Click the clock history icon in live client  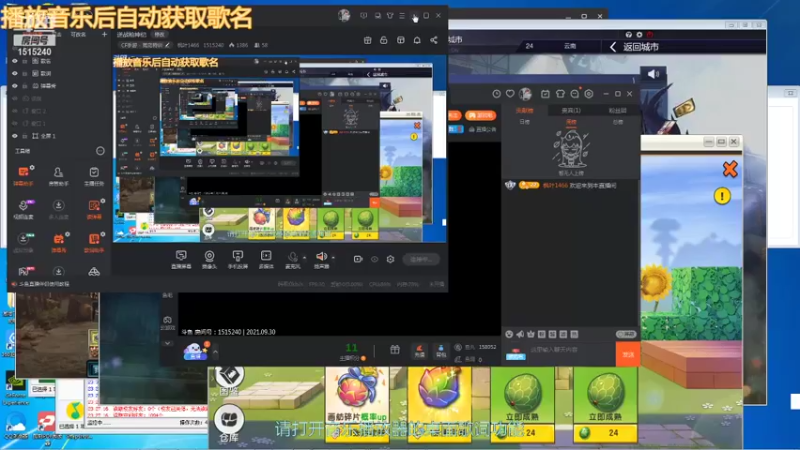tap(496, 94)
